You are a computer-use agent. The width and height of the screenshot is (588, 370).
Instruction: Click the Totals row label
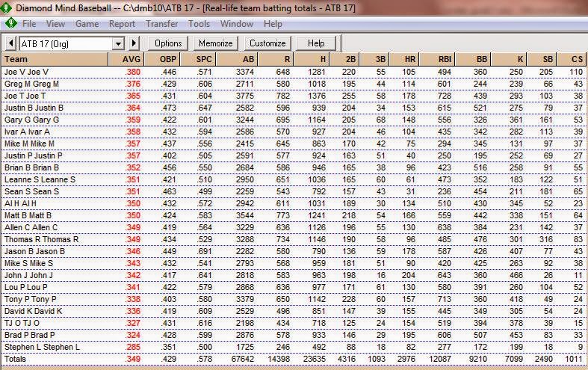16,359
